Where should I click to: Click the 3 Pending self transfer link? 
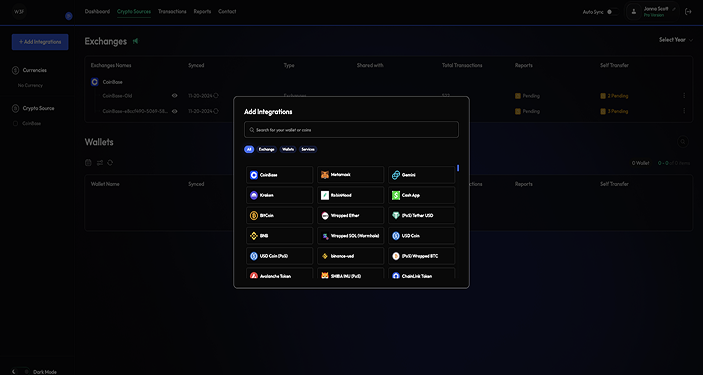[614, 111]
